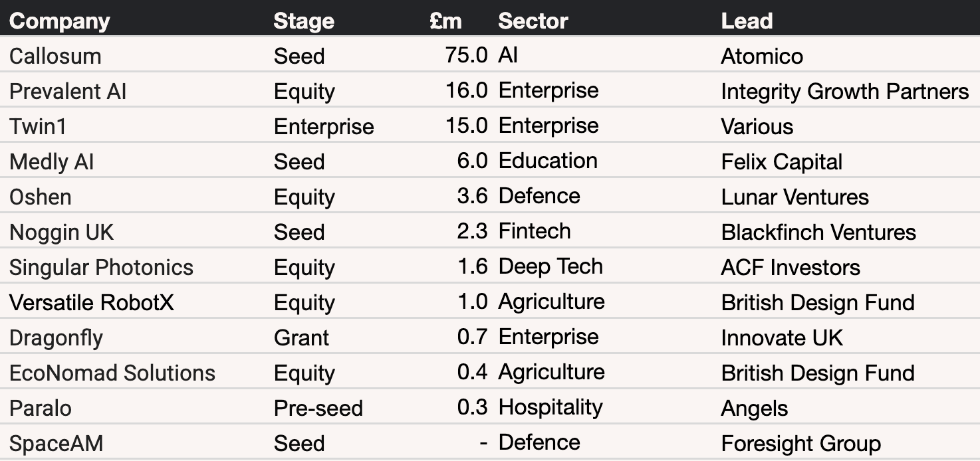This screenshot has width=980, height=461.
Task: Select the Foresight Group lead cell
Action: coord(801,444)
